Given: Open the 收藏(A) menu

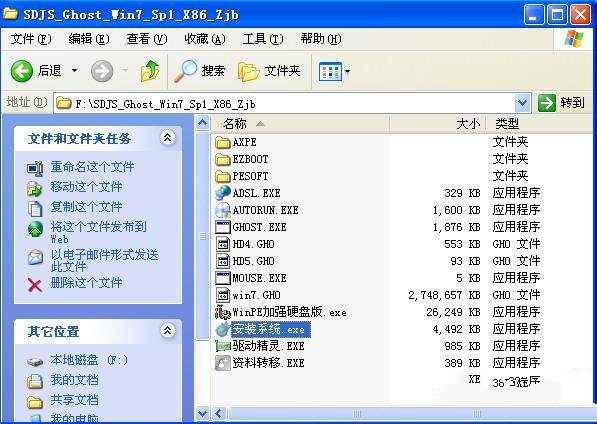Looking at the screenshot, I should tap(205, 39).
